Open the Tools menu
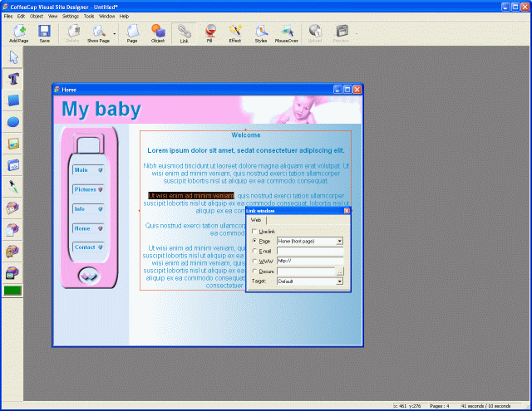Viewport: 532px width, 411px height. (89, 17)
